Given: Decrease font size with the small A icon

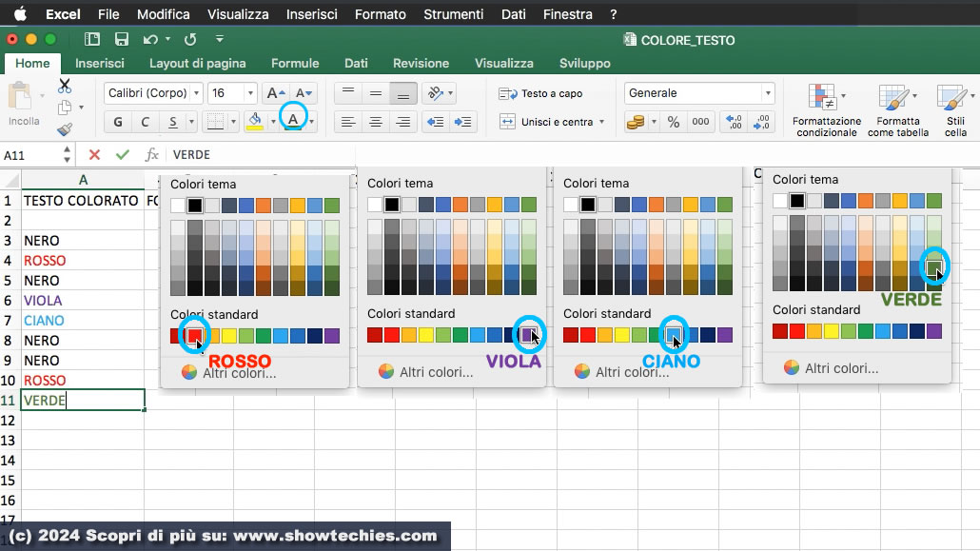Looking at the screenshot, I should pyautogui.click(x=304, y=93).
